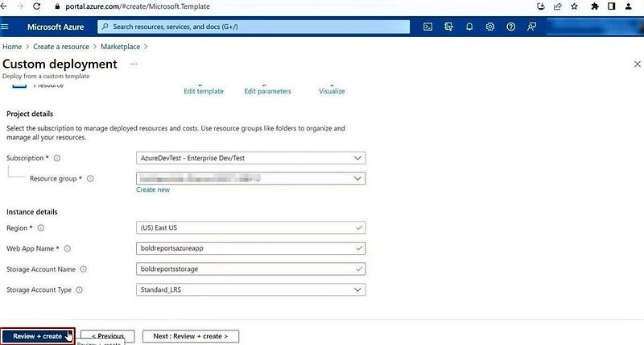Image resolution: width=644 pixels, height=345 pixels.
Task: Click the browser reload button
Action: click(x=36, y=6)
